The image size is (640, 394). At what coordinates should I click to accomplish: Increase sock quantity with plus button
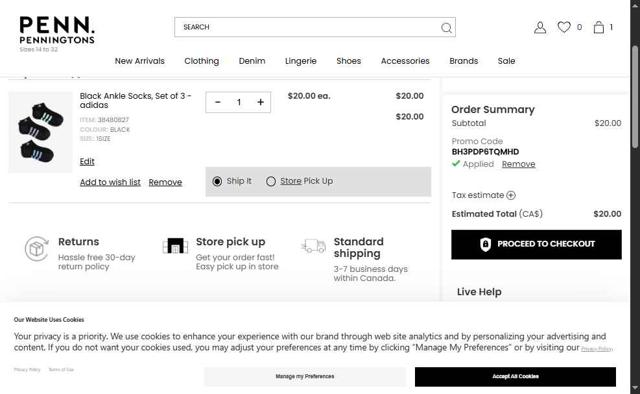tap(260, 102)
